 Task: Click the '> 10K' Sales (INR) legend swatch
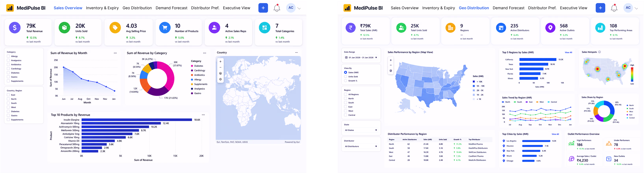point(474,82)
